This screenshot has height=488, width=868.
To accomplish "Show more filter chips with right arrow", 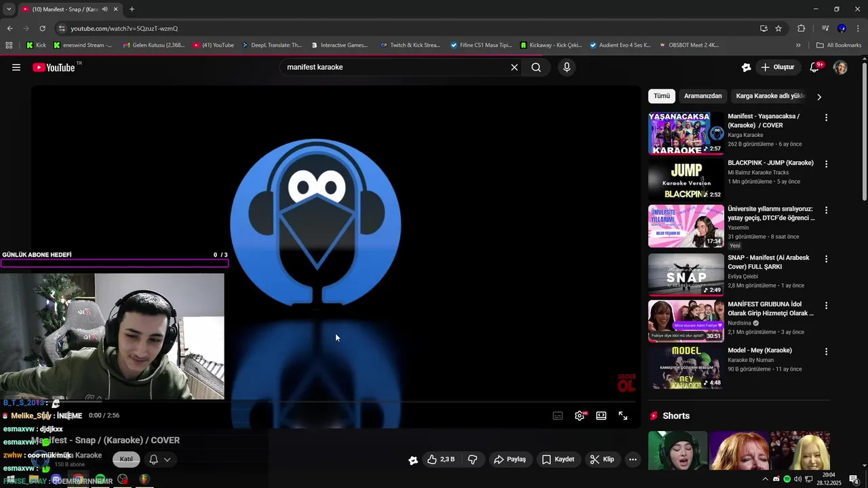I will click(x=818, y=97).
